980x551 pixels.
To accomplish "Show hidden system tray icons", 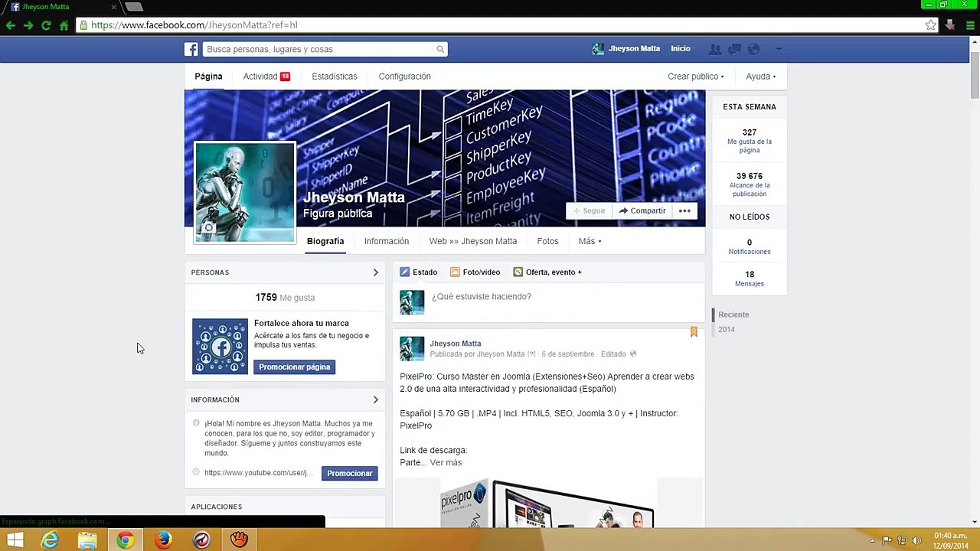I will [x=873, y=541].
